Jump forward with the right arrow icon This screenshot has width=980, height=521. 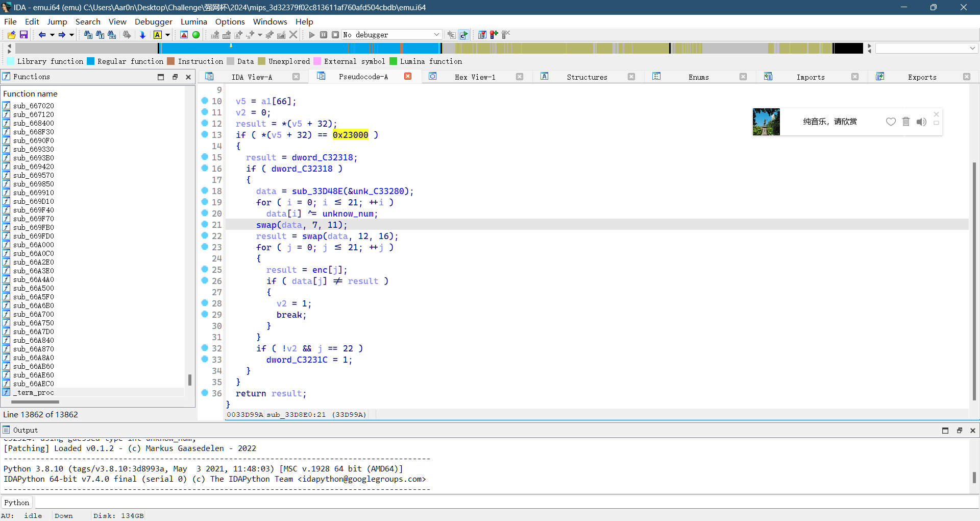point(62,35)
